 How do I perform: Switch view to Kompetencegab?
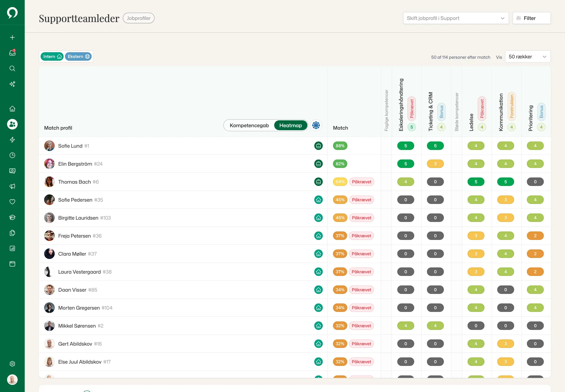coord(249,125)
